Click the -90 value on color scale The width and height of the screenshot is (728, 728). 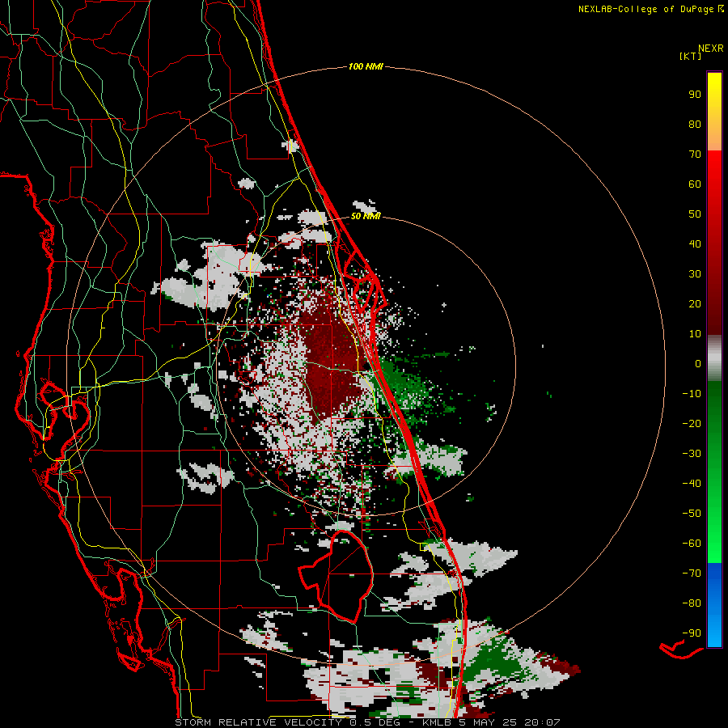pos(692,633)
